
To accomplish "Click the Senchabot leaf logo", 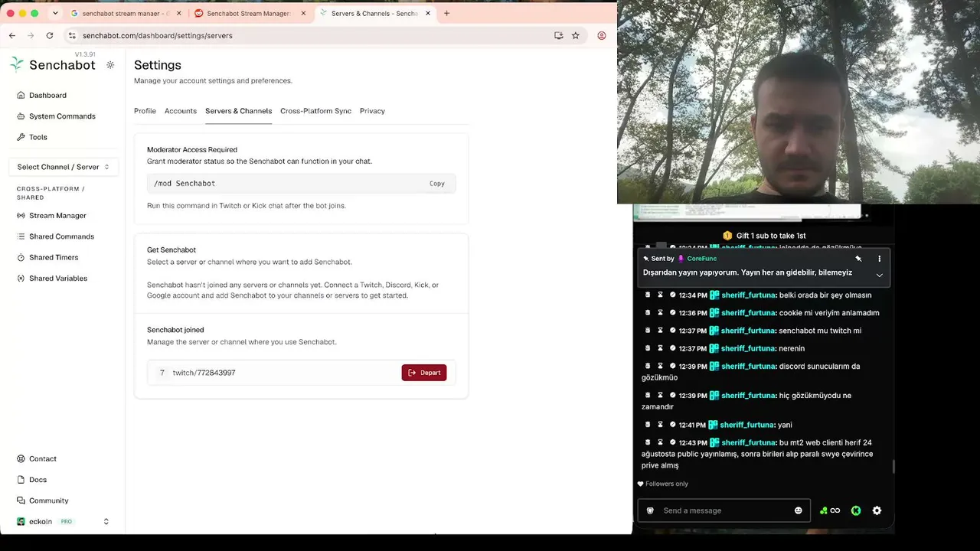I will (17, 64).
